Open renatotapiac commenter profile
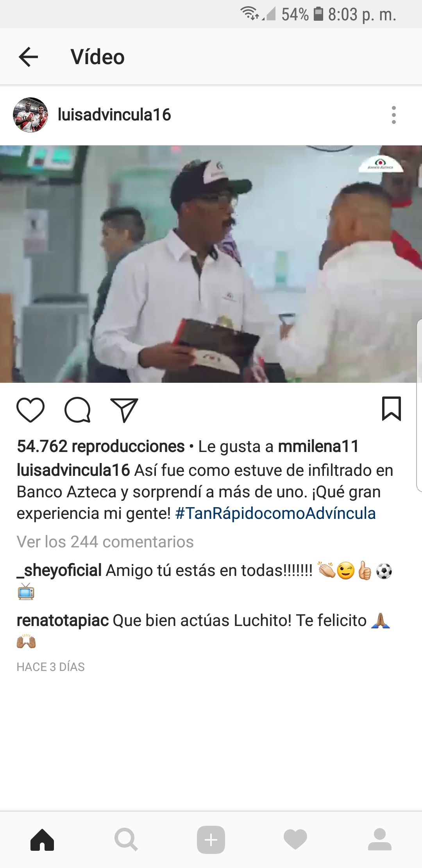The width and height of the screenshot is (422, 868). coord(63,621)
